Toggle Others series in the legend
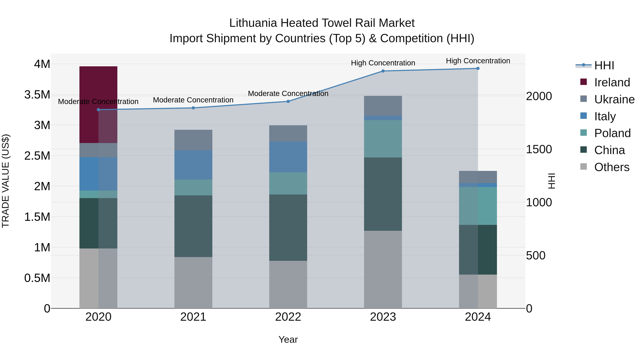Viewport: 644px width, 362px height. pos(605,167)
